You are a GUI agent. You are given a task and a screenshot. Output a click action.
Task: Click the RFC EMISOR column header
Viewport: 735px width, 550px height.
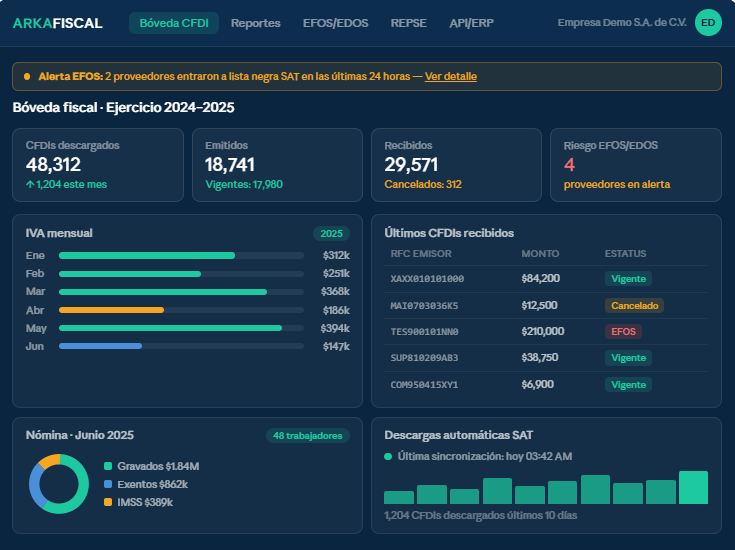tap(421, 254)
